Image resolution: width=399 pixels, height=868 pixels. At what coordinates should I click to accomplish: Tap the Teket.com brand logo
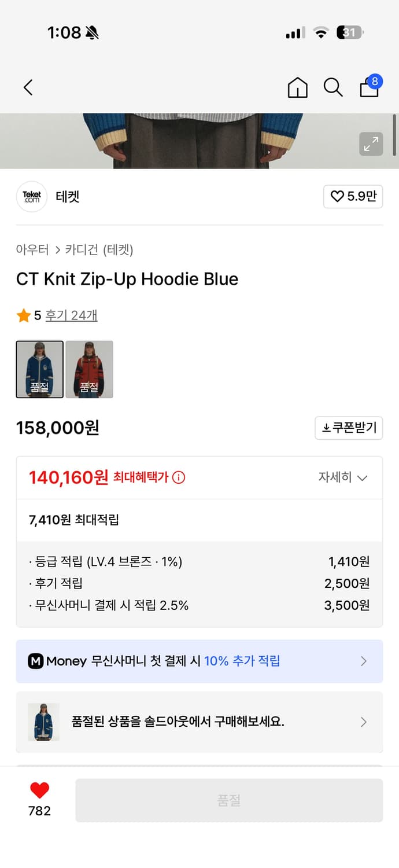(32, 197)
